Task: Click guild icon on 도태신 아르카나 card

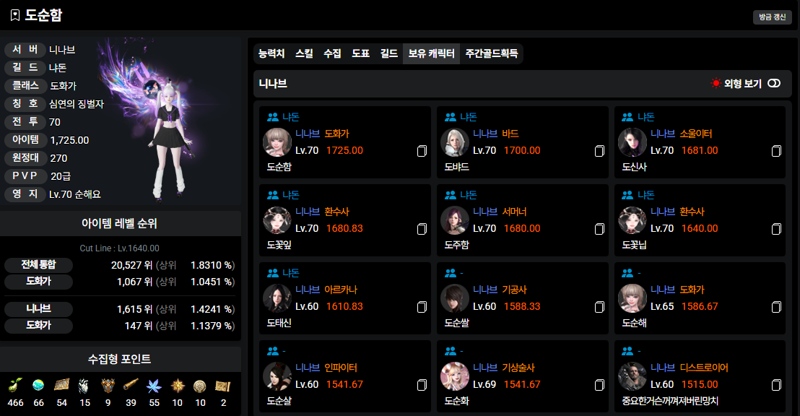Action: 273,273
